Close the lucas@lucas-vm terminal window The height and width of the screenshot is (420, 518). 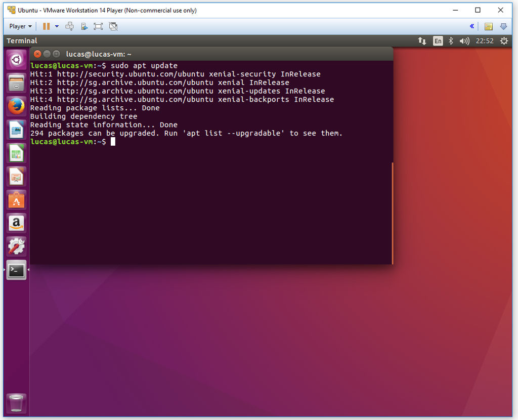[37, 54]
